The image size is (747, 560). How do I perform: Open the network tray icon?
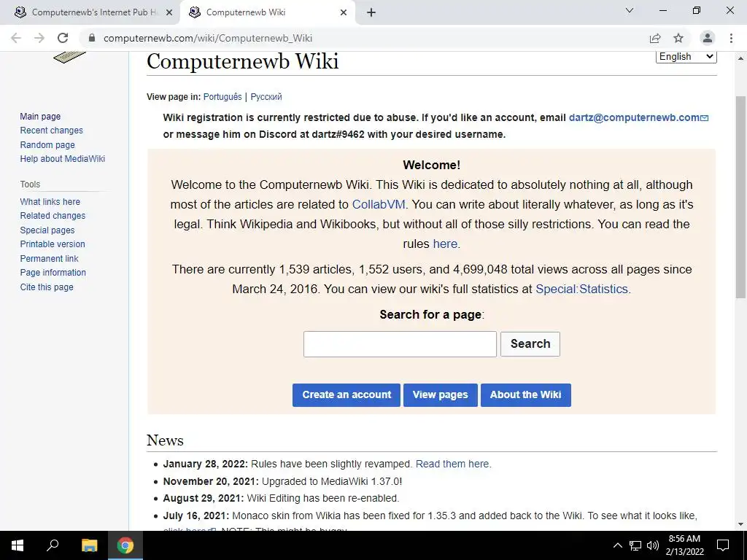pyautogui.click(x=635, y=545)
